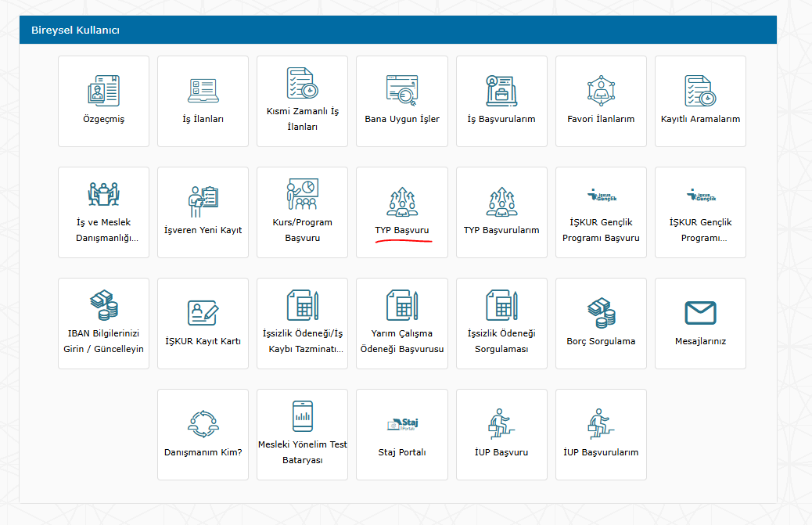Open Mesajlarınız envelope icon

[x=700, y=313]
